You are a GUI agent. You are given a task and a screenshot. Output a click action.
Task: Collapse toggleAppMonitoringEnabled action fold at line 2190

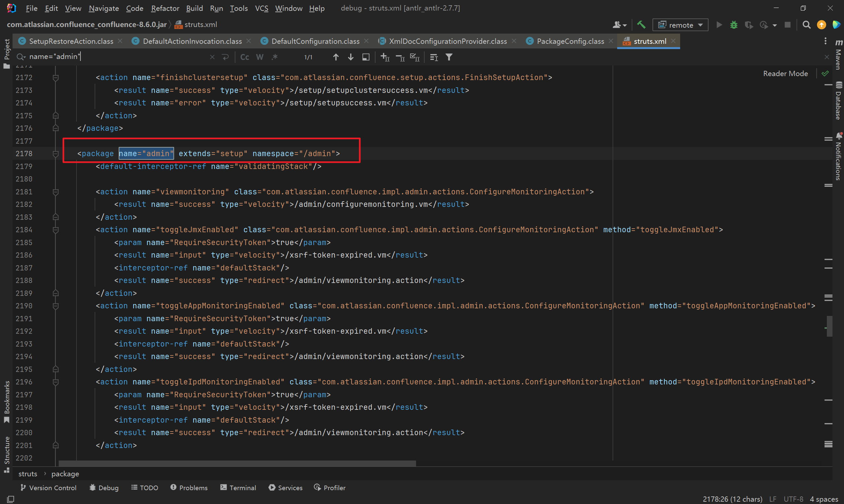56,306
